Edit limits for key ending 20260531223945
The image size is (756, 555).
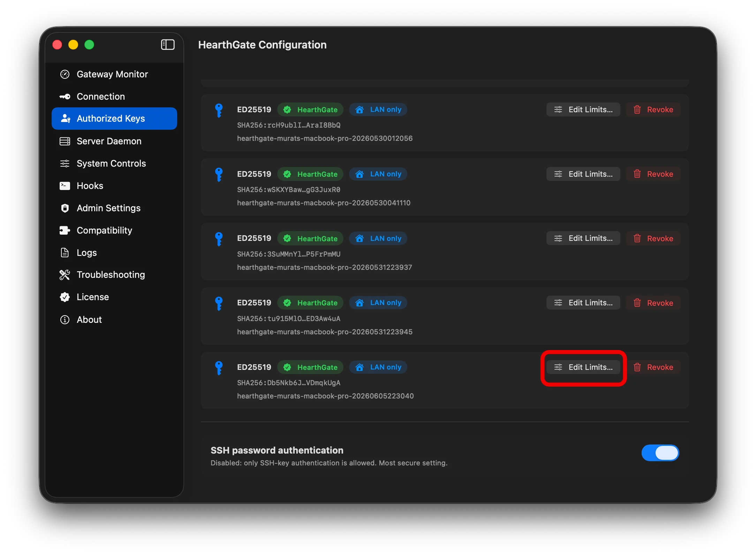[x=583, y=303]
